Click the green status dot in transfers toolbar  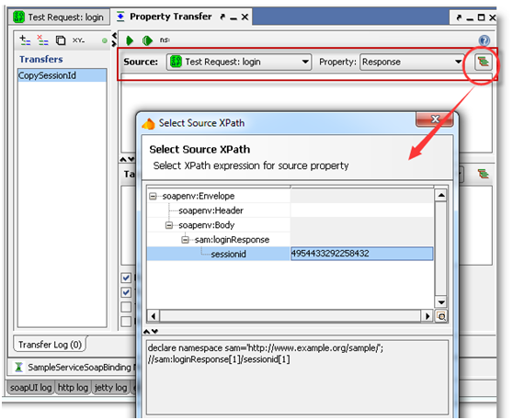[x=105, y=40]
